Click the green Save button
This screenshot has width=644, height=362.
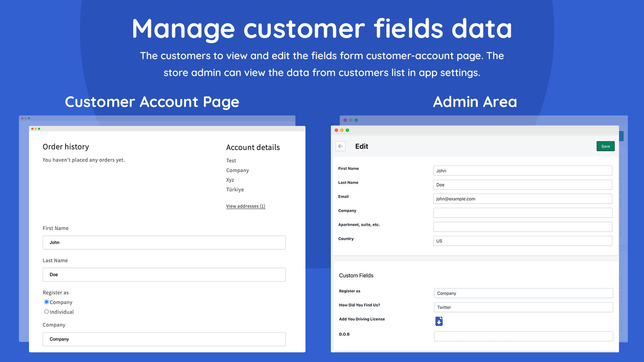click(605, 146)
